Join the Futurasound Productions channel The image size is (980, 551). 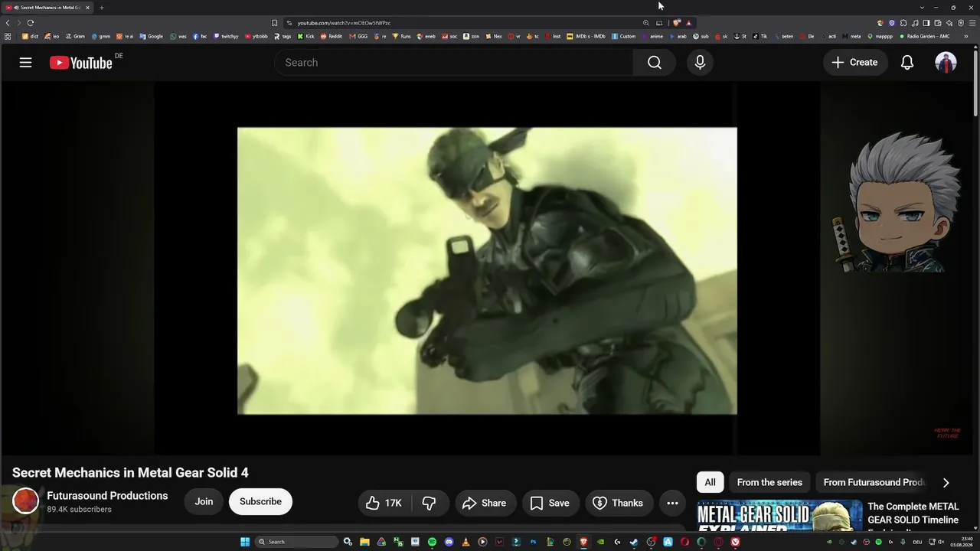(204, 501)
